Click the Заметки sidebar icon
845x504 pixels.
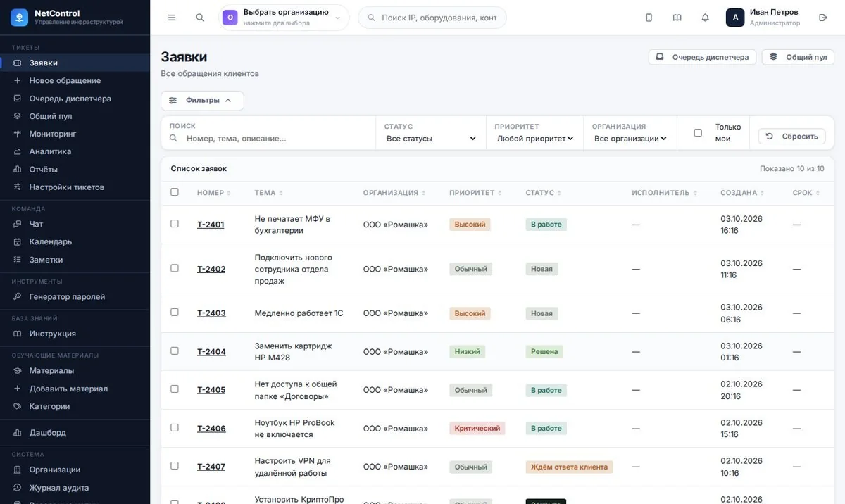point(17,260)
